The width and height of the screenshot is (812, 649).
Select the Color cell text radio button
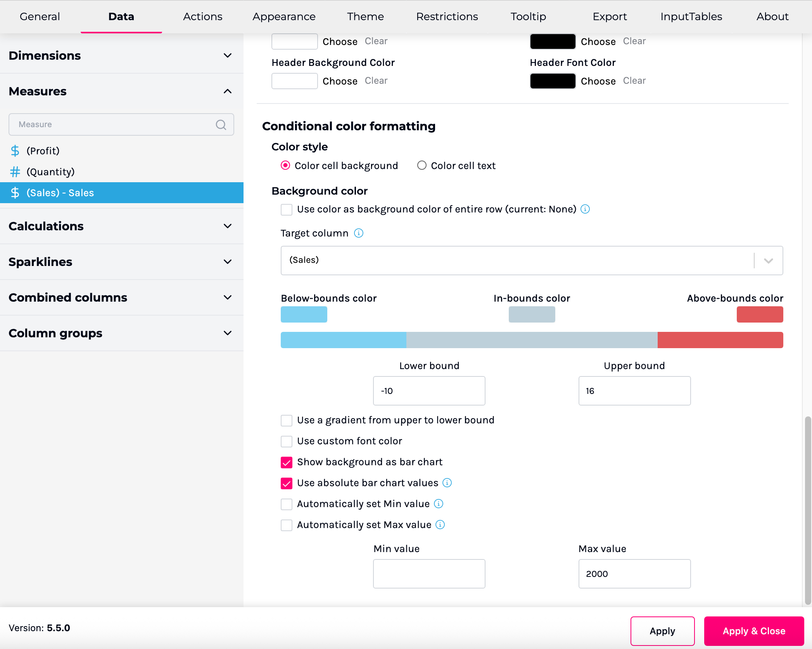click(422, 166)
